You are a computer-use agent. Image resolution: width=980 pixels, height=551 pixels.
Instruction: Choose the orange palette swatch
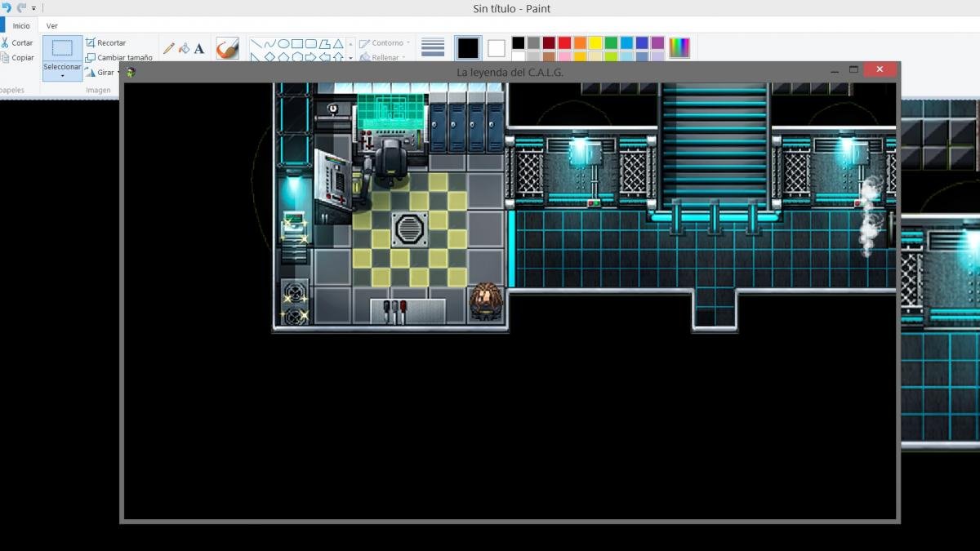pos(580,43)
